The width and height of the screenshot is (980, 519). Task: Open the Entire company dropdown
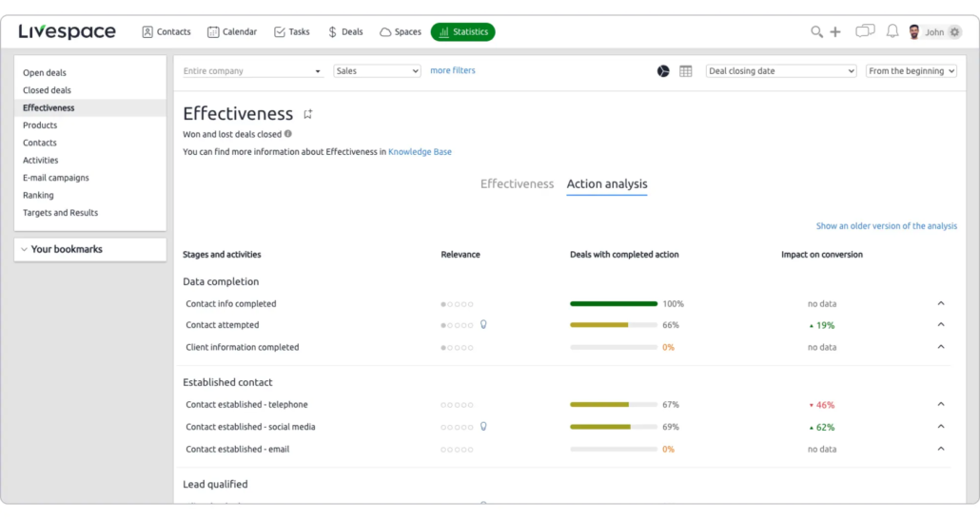(252, 71)
